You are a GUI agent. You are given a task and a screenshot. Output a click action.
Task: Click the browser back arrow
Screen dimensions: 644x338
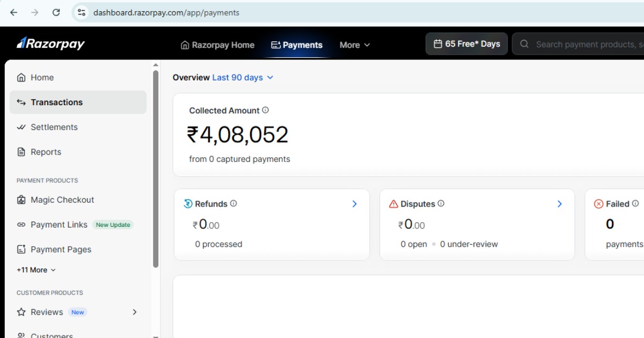[x=14, y=12]
